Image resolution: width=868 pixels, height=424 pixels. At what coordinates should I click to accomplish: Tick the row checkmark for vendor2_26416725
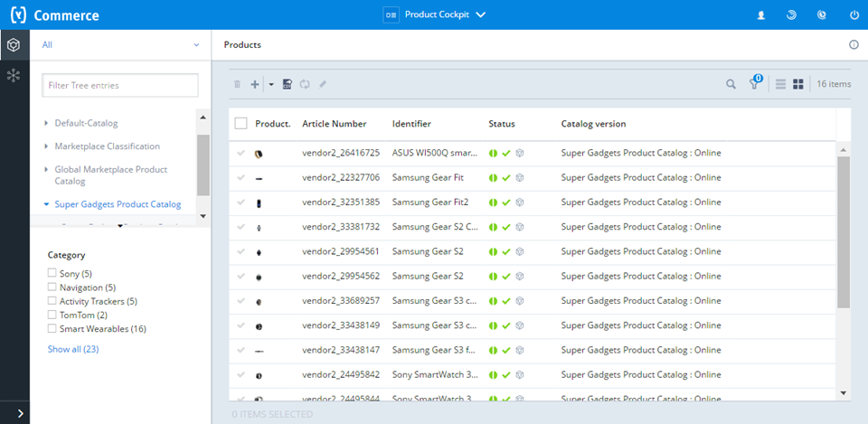click(x=241, y=154)
